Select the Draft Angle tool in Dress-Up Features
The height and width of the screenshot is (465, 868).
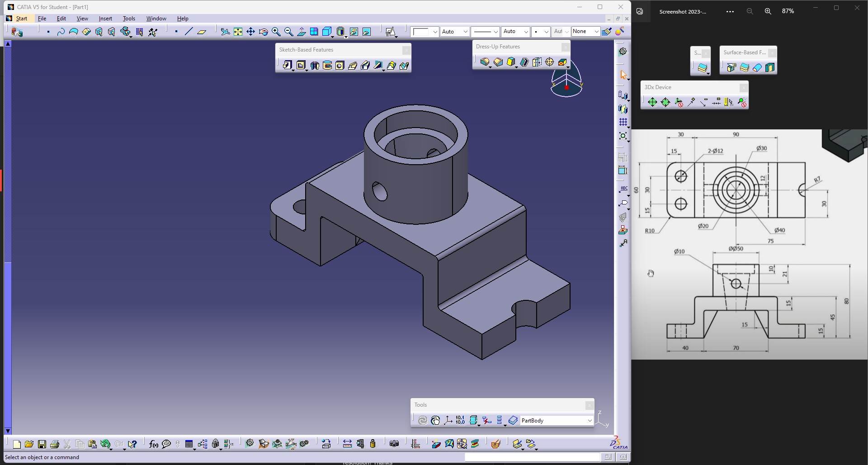point(511,62)
